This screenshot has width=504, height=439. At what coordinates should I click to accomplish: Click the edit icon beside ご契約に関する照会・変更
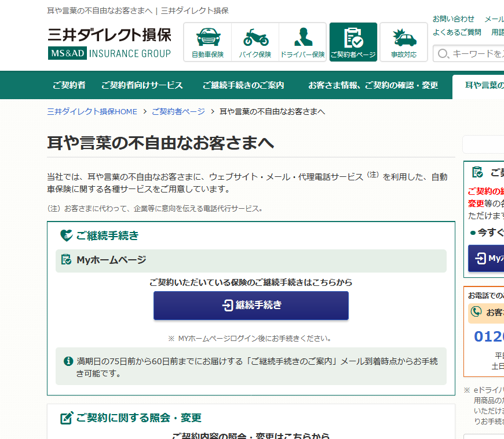pos(67,418)
